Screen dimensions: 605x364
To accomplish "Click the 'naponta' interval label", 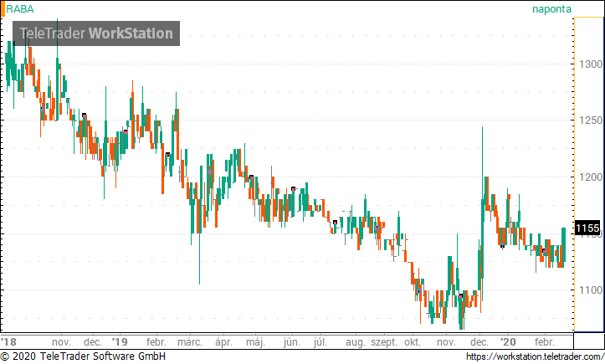I will tap(551, 9).
